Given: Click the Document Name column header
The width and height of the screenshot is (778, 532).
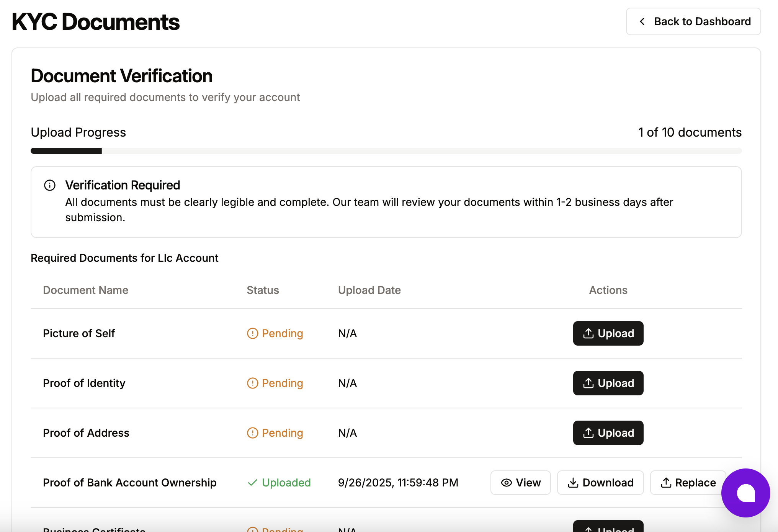Looking at the screenshot, I should [85, 290].
